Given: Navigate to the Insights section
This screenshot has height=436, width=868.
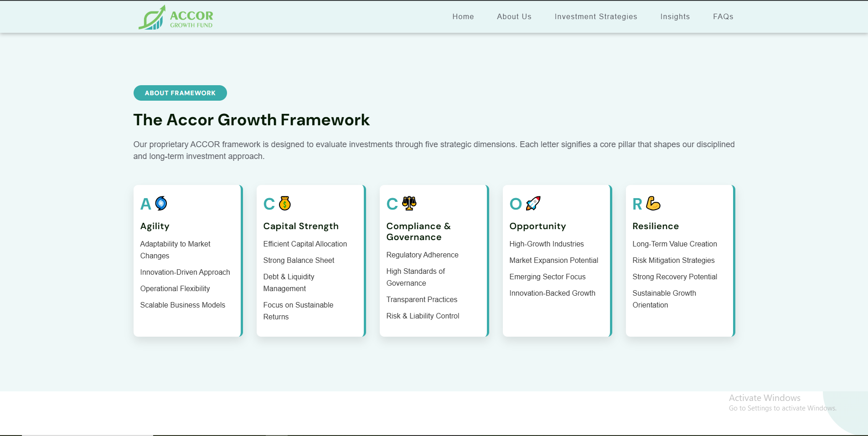Looking at the screenshot, I should coord(675,16).
